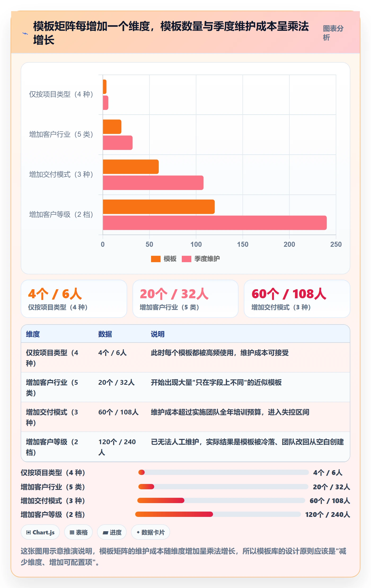Screen dimensions: 371x588
Task: Click the Chart.js chip square icon
Action: tap(29, 532)
